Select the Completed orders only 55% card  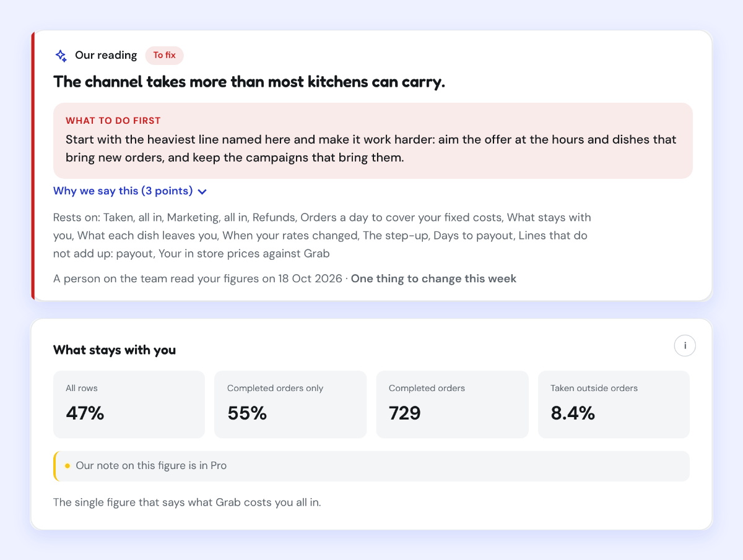tap(290, 405)
